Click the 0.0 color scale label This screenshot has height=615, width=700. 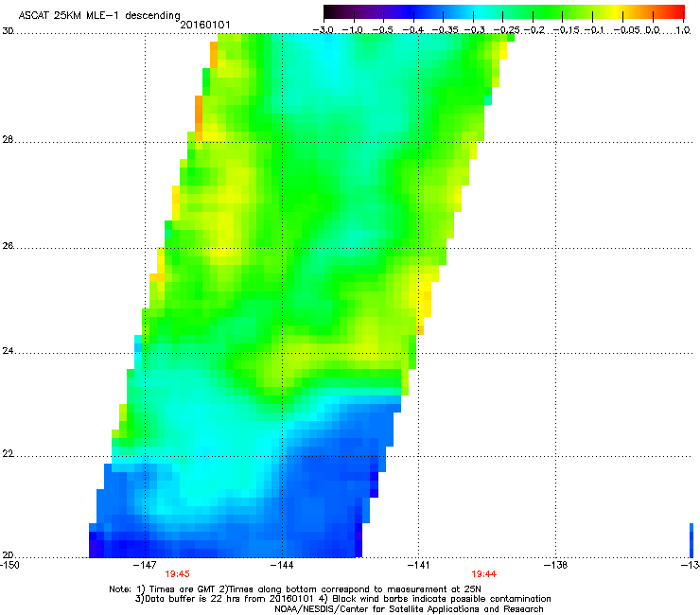[x=653, y=30]
